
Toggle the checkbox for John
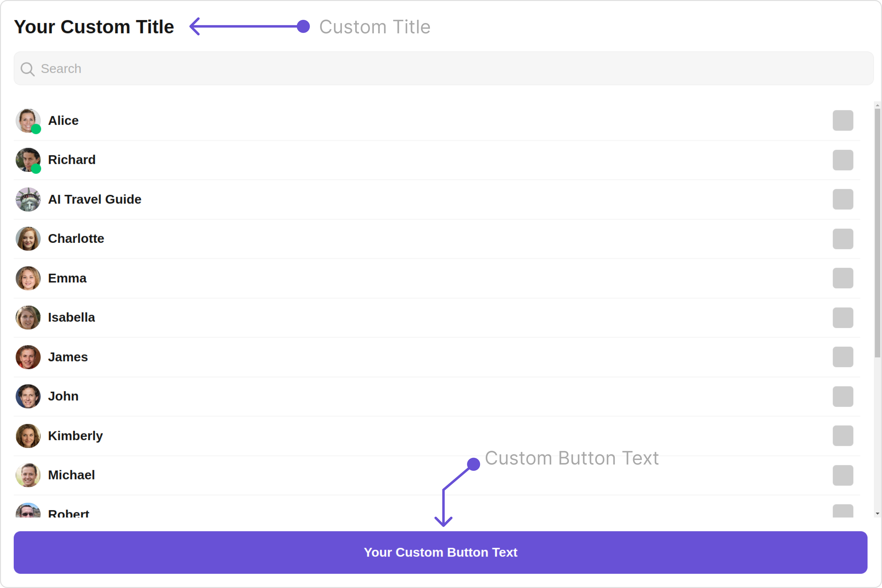[x=843, y=396]
